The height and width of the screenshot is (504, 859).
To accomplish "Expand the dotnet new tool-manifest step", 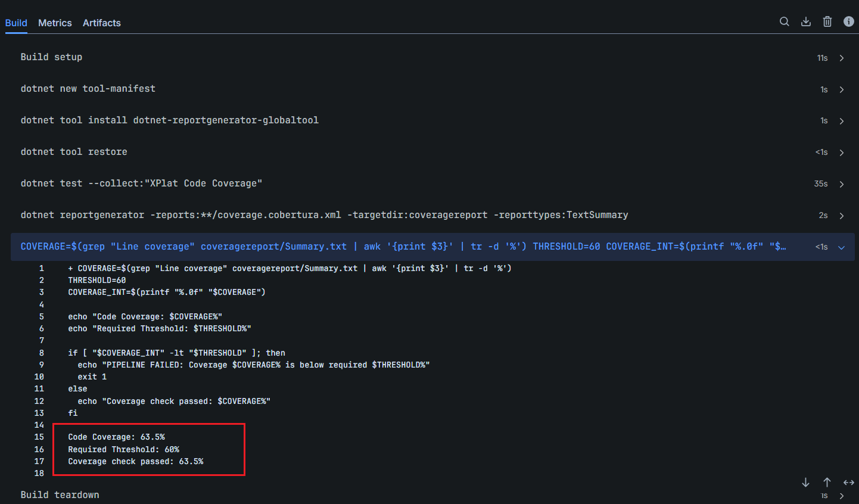I will 841,89.
